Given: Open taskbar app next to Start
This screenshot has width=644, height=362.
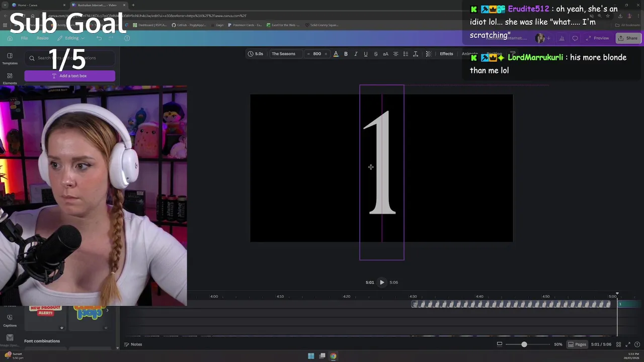Looking at the screenshot, I should point(322,356).
